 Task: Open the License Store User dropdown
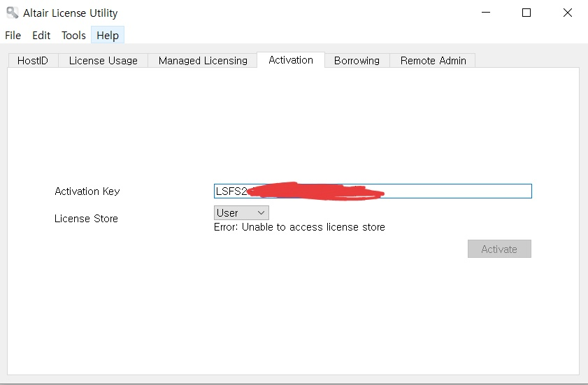[x=241, y=213]
